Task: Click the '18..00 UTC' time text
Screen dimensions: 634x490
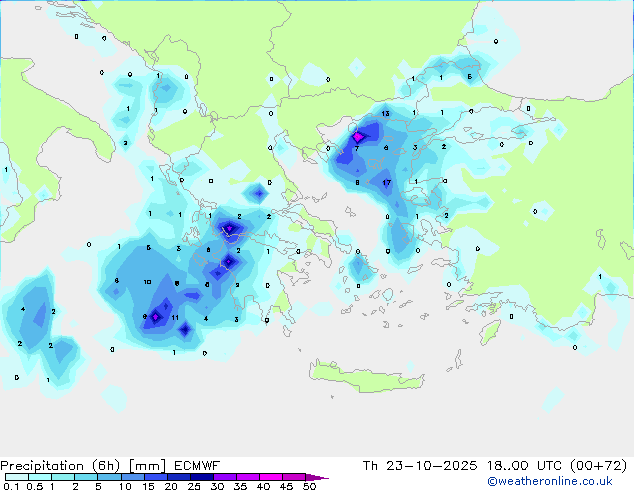Action: pos(524,466)
